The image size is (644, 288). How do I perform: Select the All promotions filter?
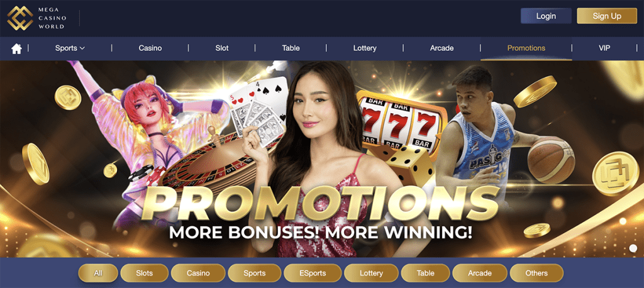tap(98, 273)
